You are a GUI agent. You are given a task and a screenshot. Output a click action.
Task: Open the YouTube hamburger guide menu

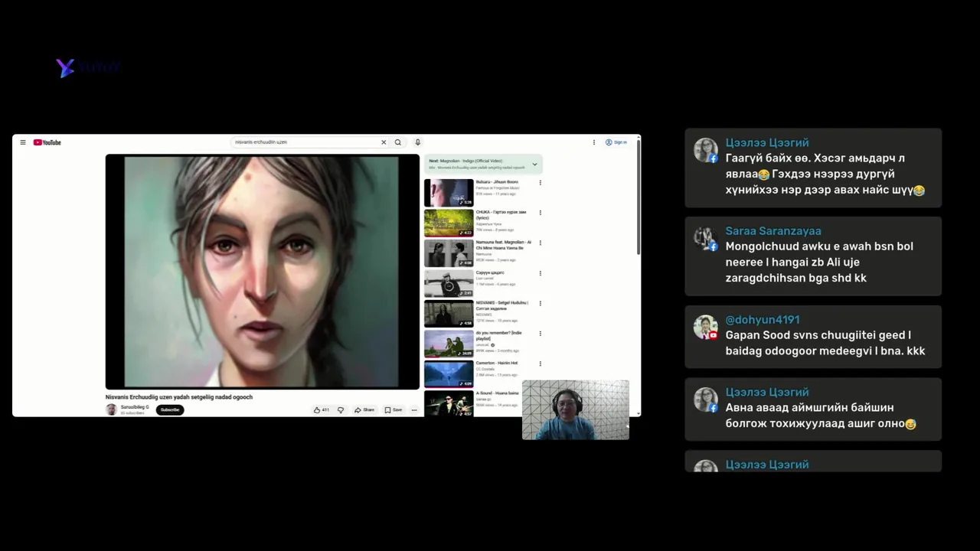click(23, 142)
